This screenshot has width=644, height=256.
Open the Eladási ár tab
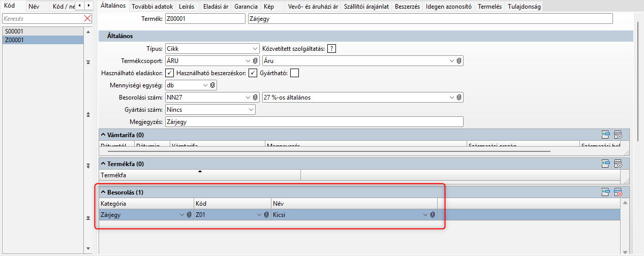pos(215,7)
